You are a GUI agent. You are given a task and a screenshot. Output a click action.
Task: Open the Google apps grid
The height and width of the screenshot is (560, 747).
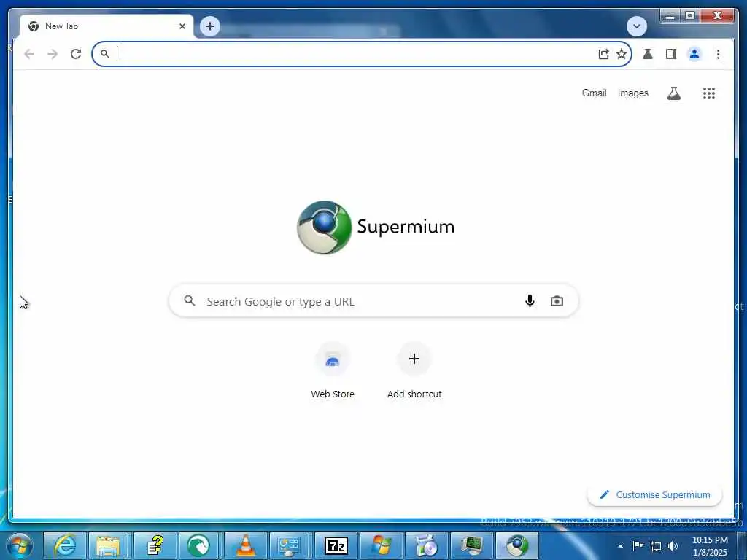[x=709, y=93]
